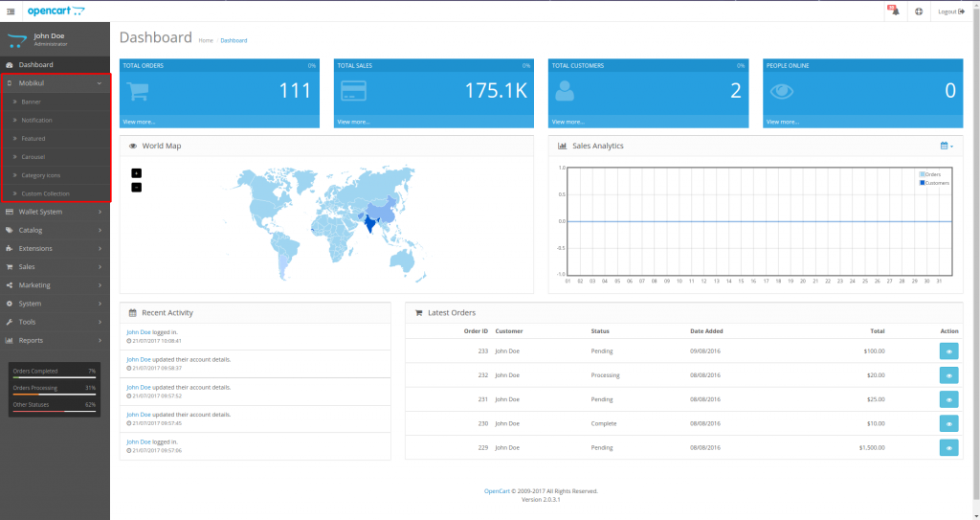
Task: Open the Sales Analytics calendar range dropdown
Action: [947, 146]
